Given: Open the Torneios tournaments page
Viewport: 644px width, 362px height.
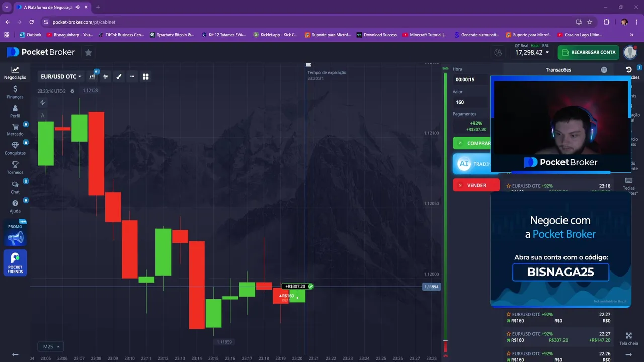Looking at the screenshot, I should (x=15, y=168).
